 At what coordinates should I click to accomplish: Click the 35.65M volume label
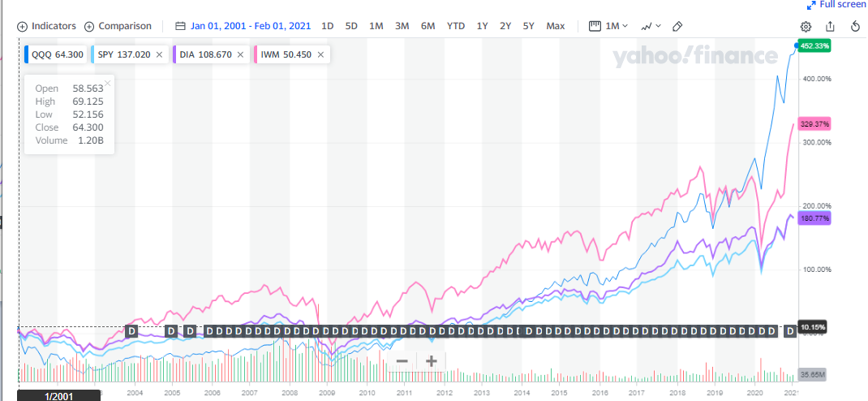(813, 374)
